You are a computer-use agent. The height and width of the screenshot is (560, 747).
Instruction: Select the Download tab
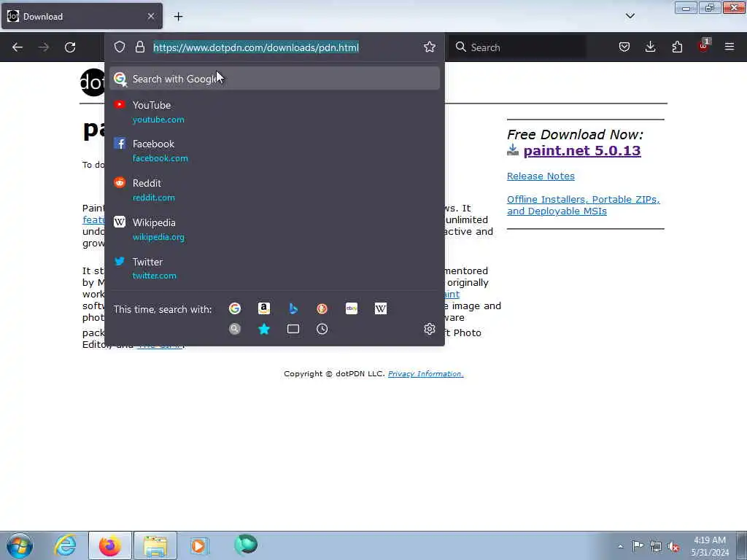(x=82, y=17)
